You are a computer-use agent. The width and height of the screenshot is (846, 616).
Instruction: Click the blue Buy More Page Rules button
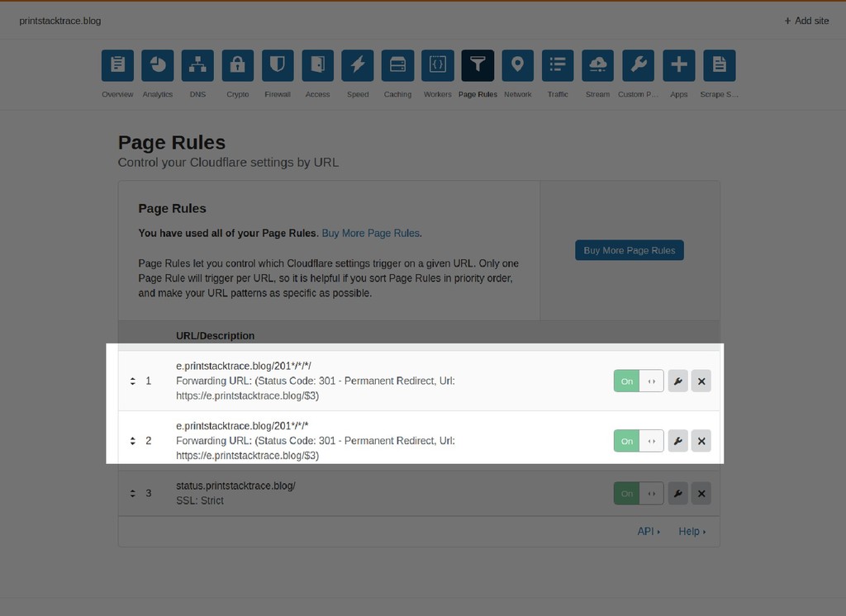point(629,250)
